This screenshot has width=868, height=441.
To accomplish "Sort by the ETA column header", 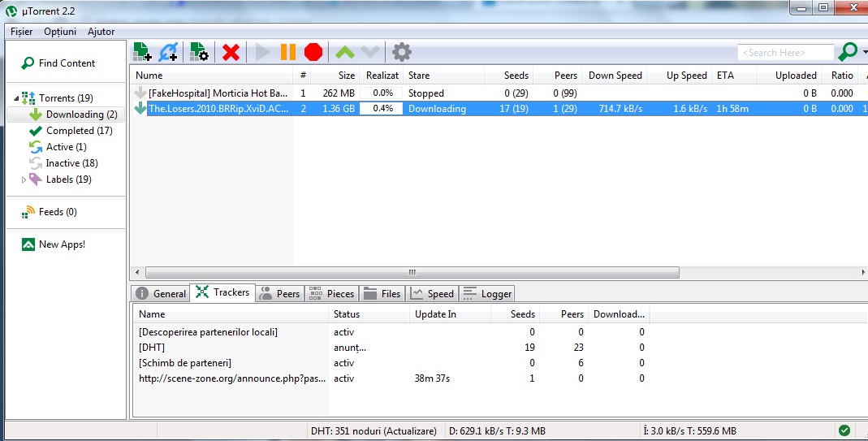I will tap(734, 76).
